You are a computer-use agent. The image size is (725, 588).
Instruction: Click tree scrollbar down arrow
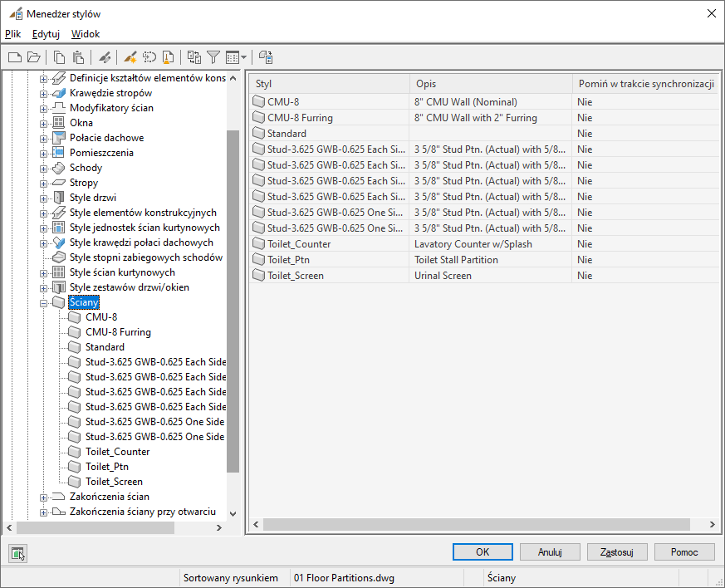click(x=233, y=513)
